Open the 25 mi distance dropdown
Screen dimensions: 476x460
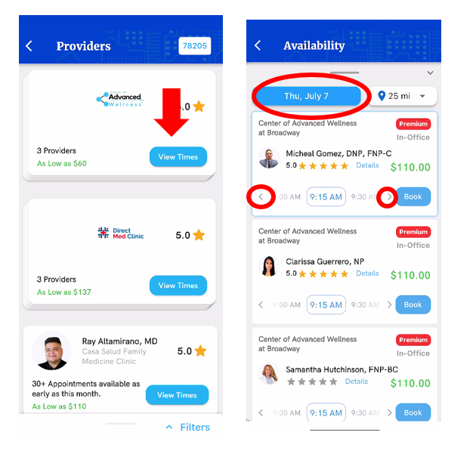pos(403,96)
